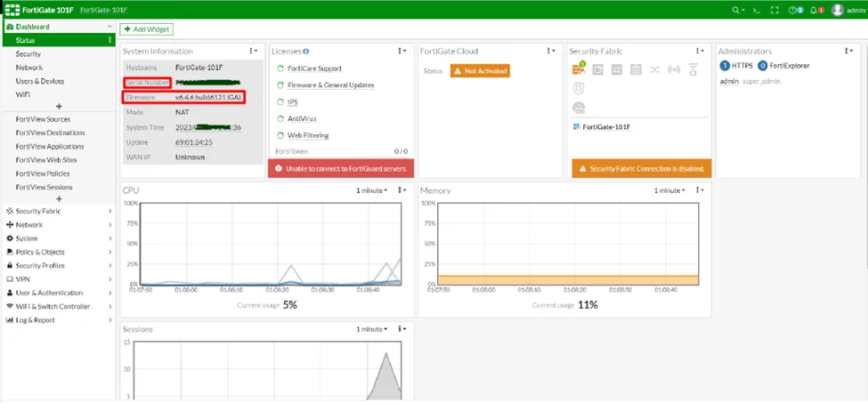This screenshot has height=403, width=868.
Task: Click the rightmost Fabric icon in top row
Action: click(693, 69)
